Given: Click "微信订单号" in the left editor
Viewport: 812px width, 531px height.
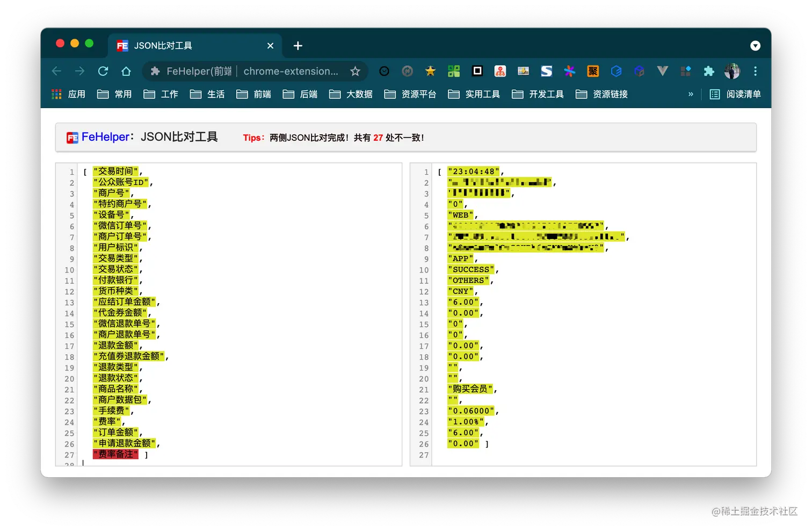Looking at the screenshot, I should [x=120, y=226].
